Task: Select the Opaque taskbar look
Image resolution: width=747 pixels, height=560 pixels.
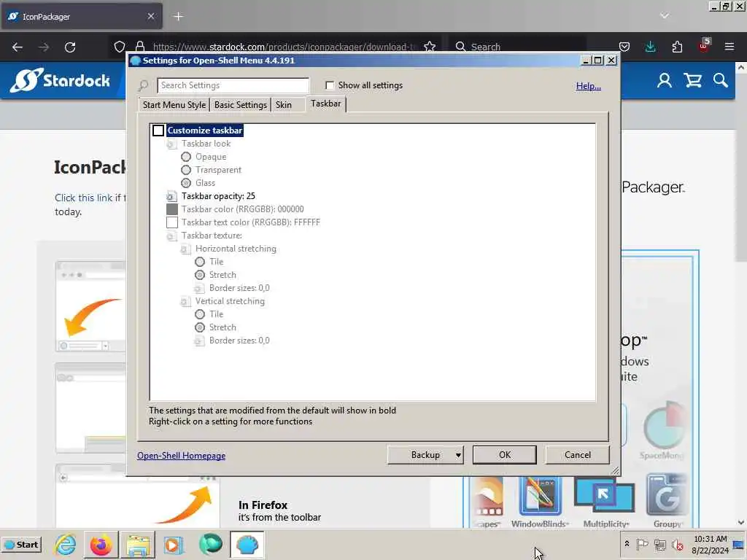Action: [x=186, y=157]
